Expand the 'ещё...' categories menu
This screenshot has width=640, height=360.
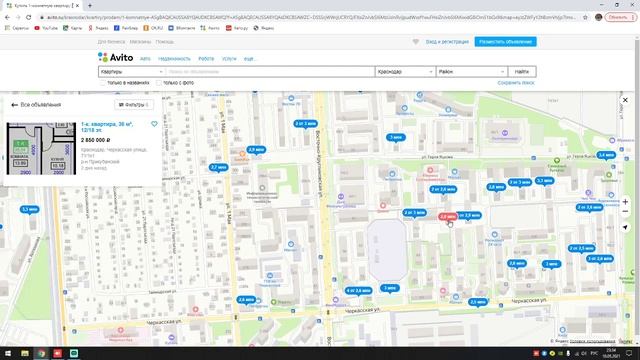[249, 59]
